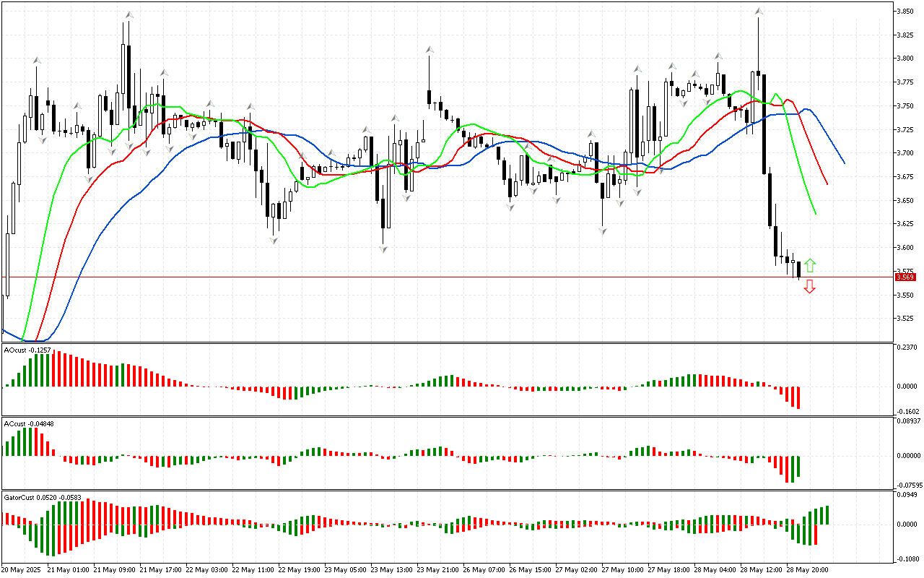The width and height of the screenshot is (924, 578).
Task: Click the 20 May 2025 date label
Action: coord(21,569)
